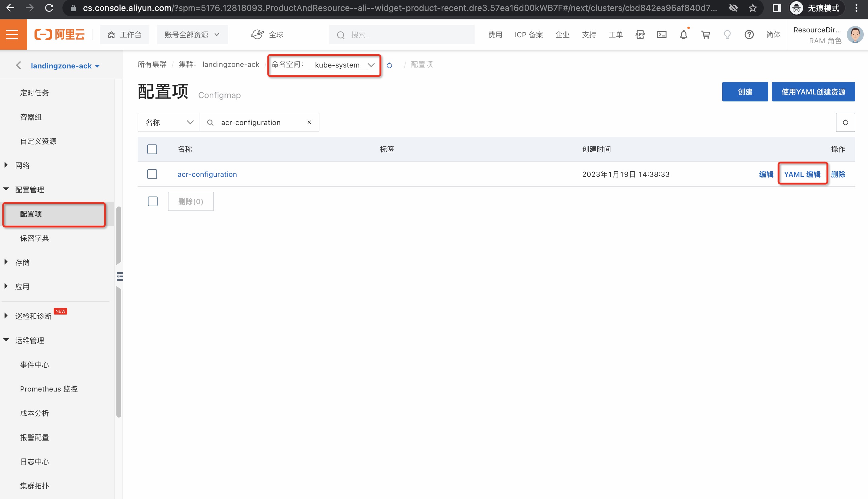Image resolution: width=868 pixels, height=499 pixels.
Task: Reload the browser page
Action: [x=49, y=8]
